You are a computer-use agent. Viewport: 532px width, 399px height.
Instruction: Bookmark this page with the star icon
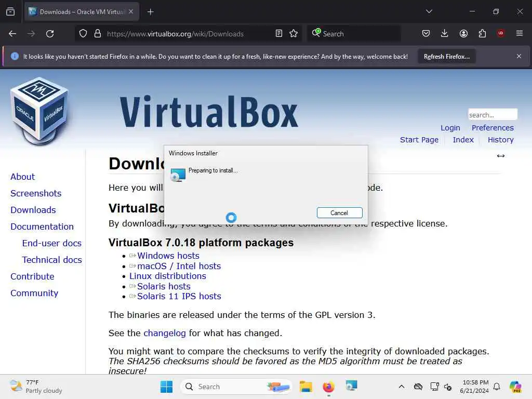point(294,34)
